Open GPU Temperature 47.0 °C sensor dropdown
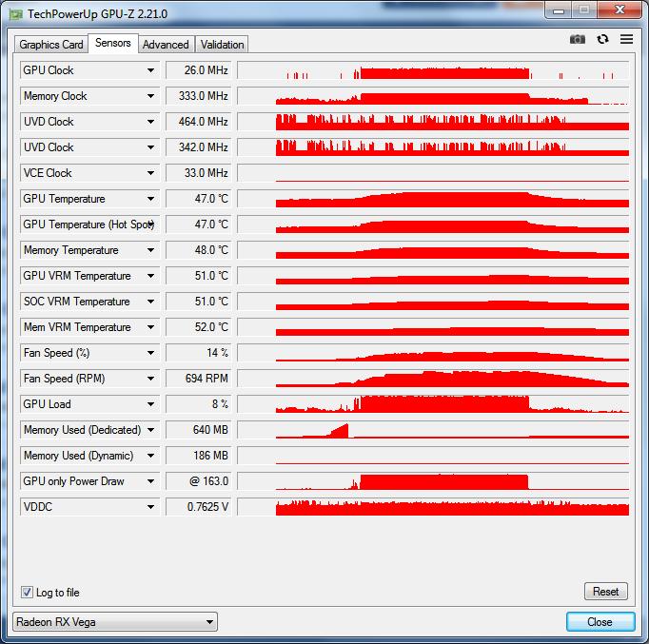Image resolution: width=649 pixels, height=644 pixels. tap(150, 199)
